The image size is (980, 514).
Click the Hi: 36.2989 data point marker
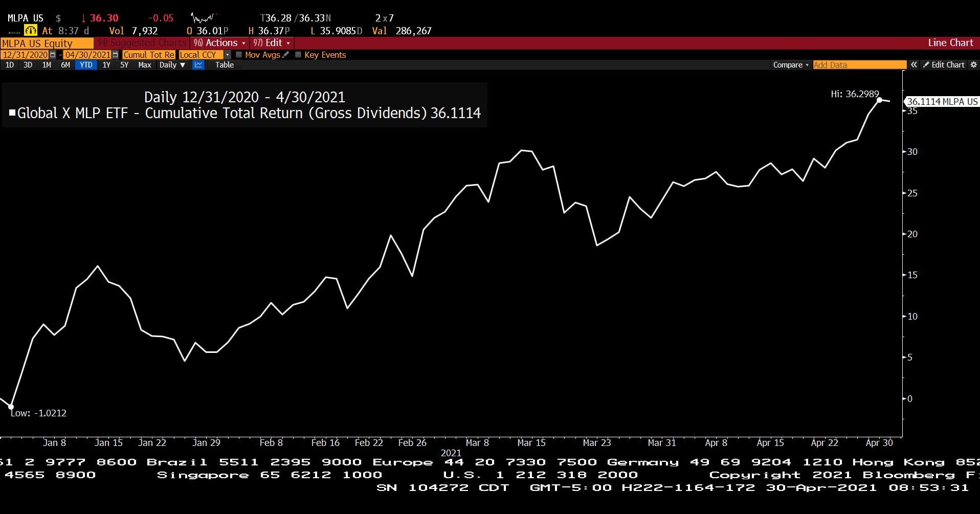880,100
